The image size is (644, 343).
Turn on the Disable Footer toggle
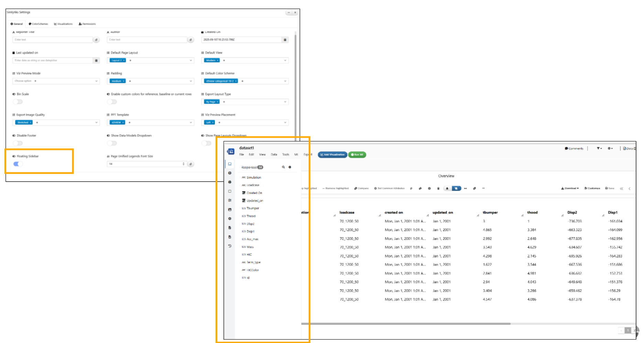click(x=18, y=143)
